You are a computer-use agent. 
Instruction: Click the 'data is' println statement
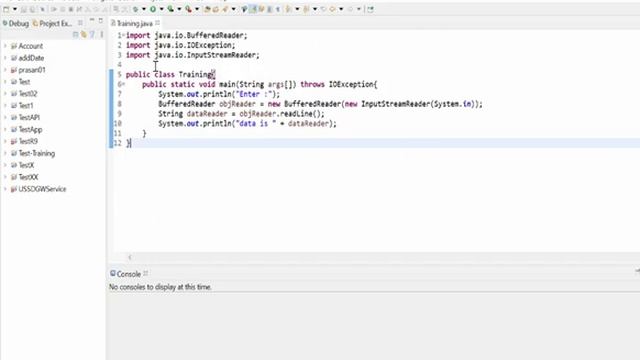pos(247,124)
